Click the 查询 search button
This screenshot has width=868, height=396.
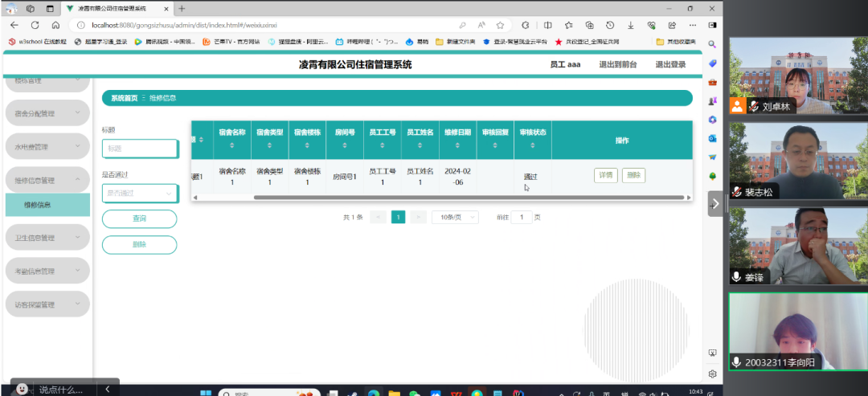point(139,218)
